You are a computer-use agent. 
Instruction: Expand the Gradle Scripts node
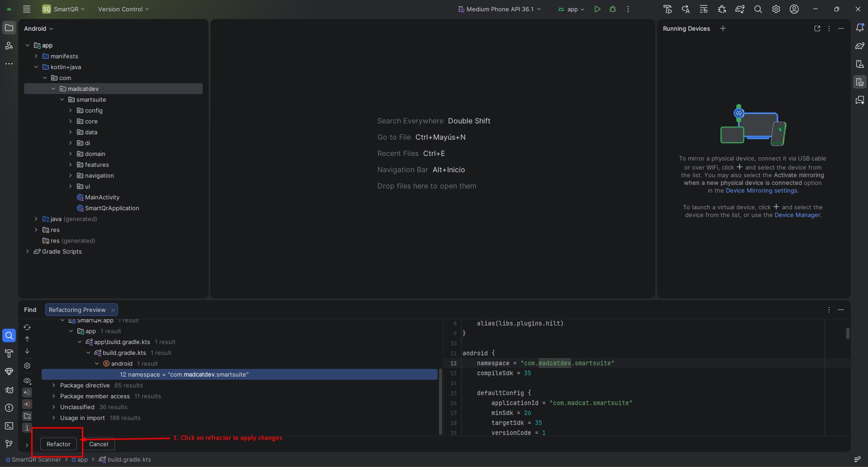click(28, 251)
